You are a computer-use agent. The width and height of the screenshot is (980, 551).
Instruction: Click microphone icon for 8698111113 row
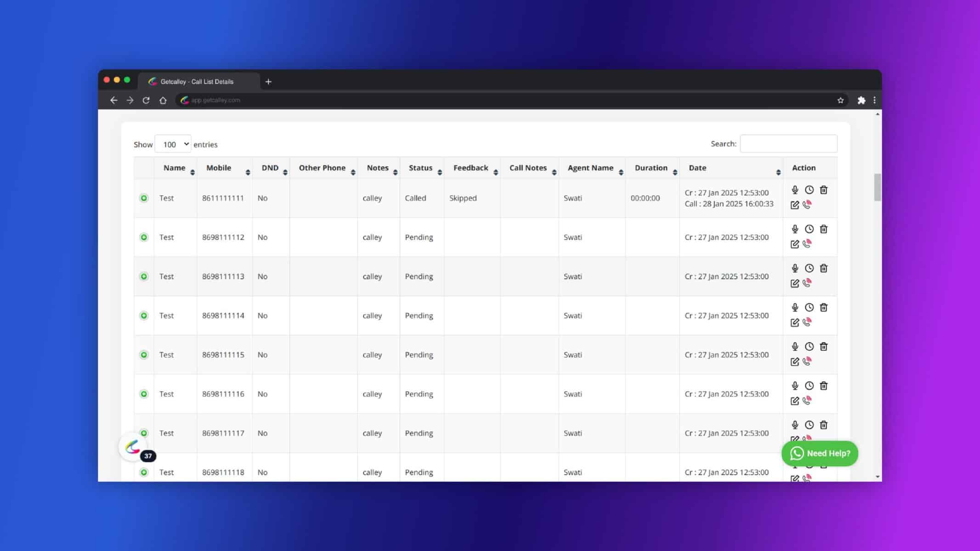pyautogui.click(x=795, y=268)
